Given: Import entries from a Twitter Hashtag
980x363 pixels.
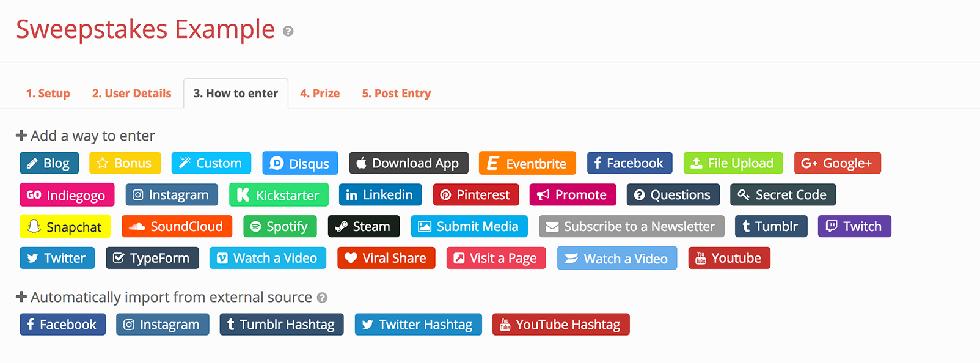Looking at the screenshot, I should click(x=418, y=324).
